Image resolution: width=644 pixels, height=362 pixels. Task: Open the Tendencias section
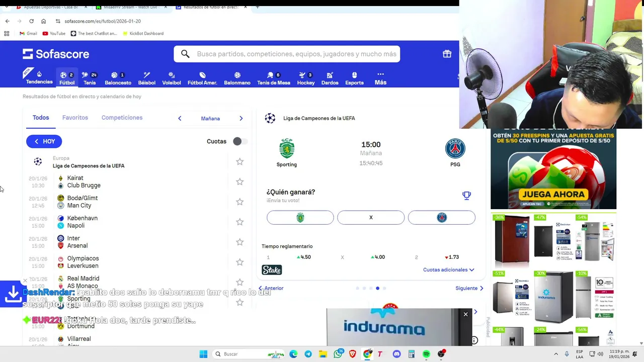tap(39, 77)
